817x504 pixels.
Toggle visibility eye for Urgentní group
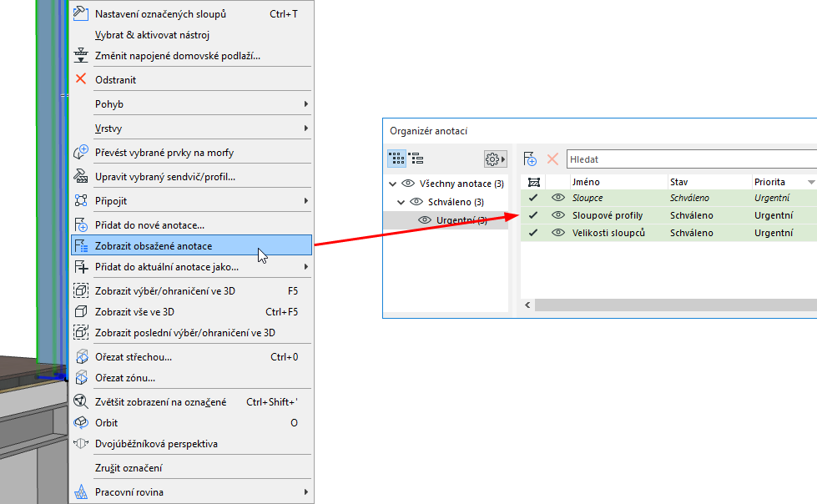pyautogui.click(x=425, y=220)
